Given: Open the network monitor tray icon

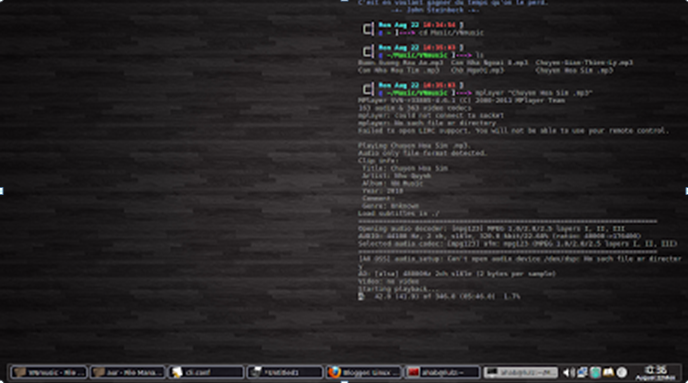Looking at the screenshot, I should (582, 372).
